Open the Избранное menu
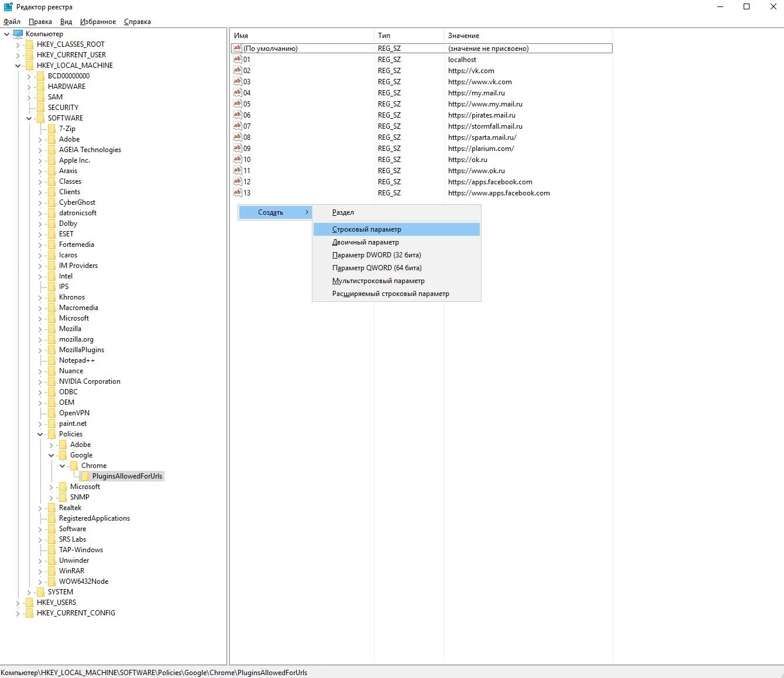This screenshot has height=678, width=784. 98,22
